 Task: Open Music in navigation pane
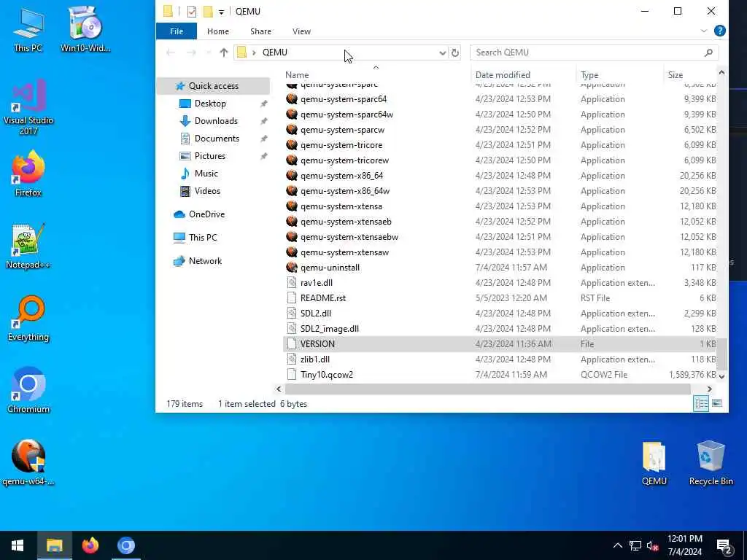[x=206, y=174]
